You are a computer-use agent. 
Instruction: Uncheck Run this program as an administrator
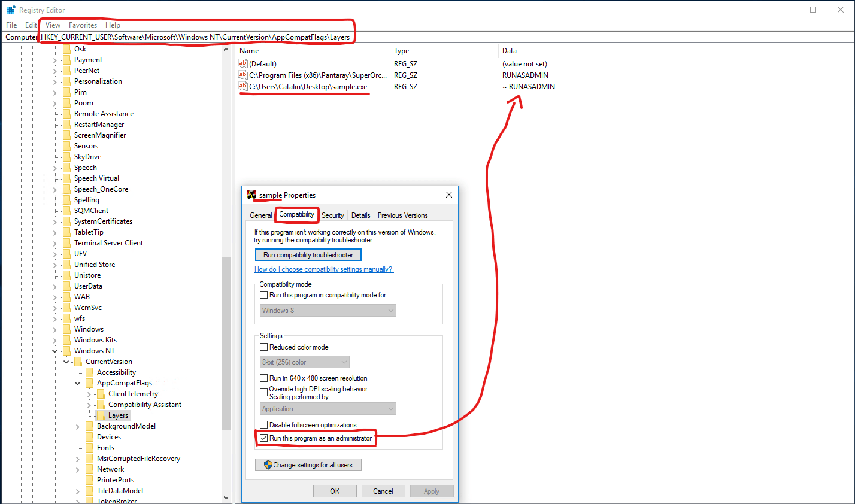264,438
